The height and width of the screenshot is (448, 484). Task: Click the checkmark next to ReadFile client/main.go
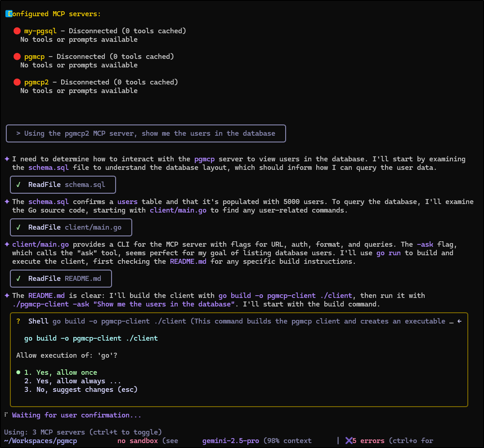click(18, 227)
